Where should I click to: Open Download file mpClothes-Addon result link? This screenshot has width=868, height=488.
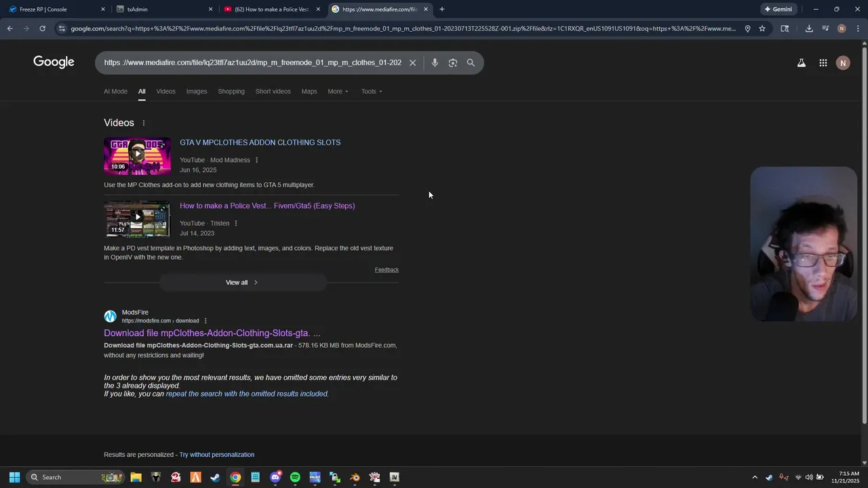[212, 333]
